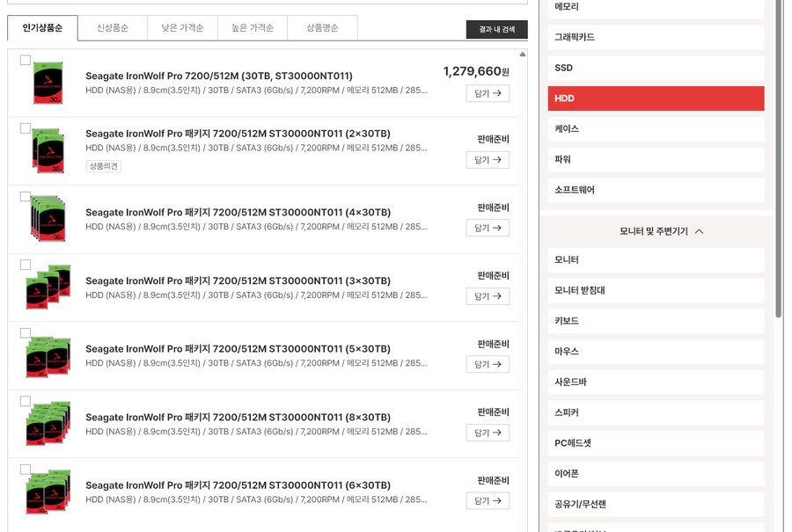Open the 높은 가격순 sorting tab
792x532 pixels.
[253, 27]
